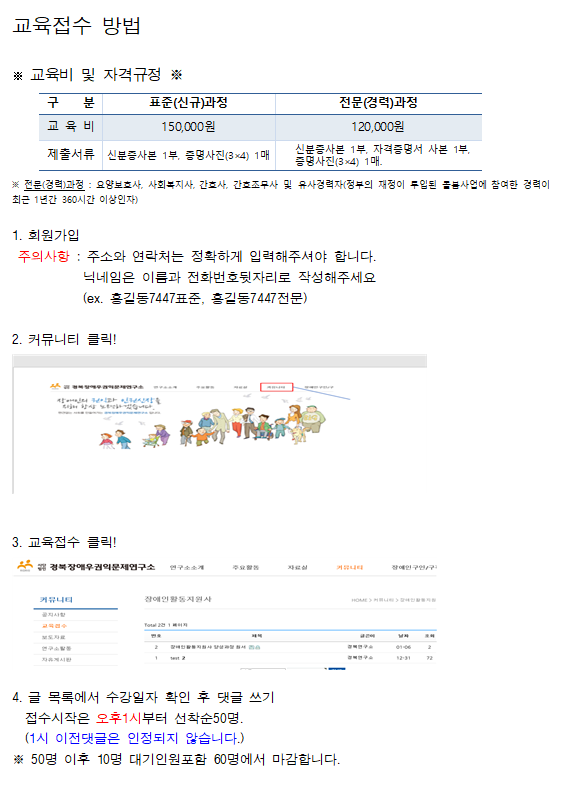Click HOME in the board breadcrumb trail
This screenshot has height=786, width=563.
359,600
